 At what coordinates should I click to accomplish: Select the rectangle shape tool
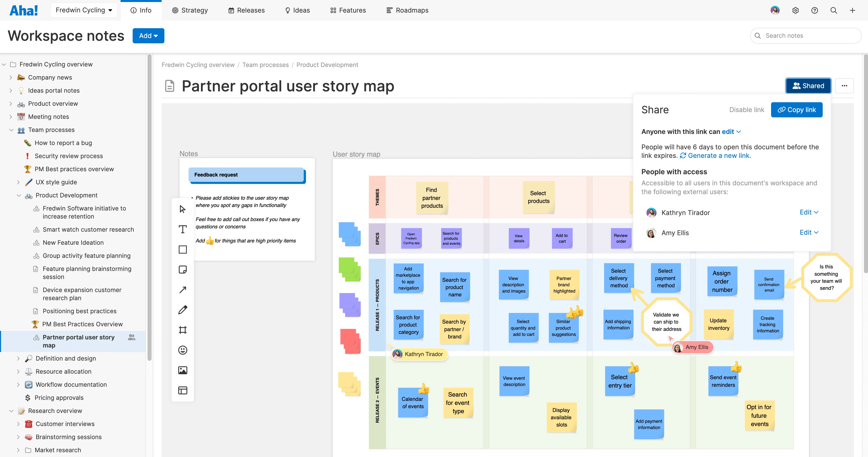point(182,249)
